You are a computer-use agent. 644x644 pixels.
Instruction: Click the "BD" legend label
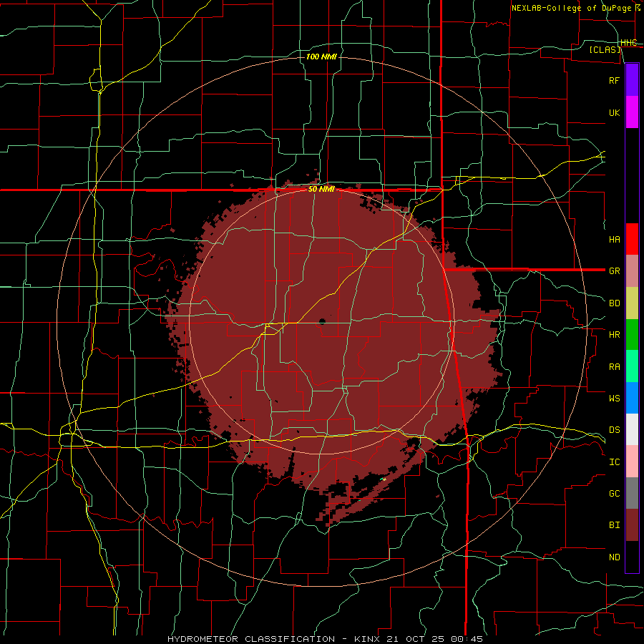pyautogui.click(x=614, y=303)
